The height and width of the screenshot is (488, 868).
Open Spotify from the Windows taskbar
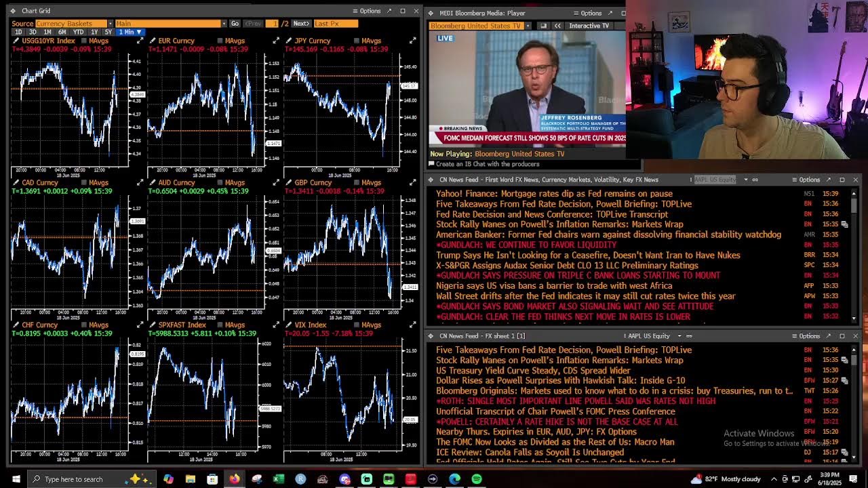coord(476,479)
